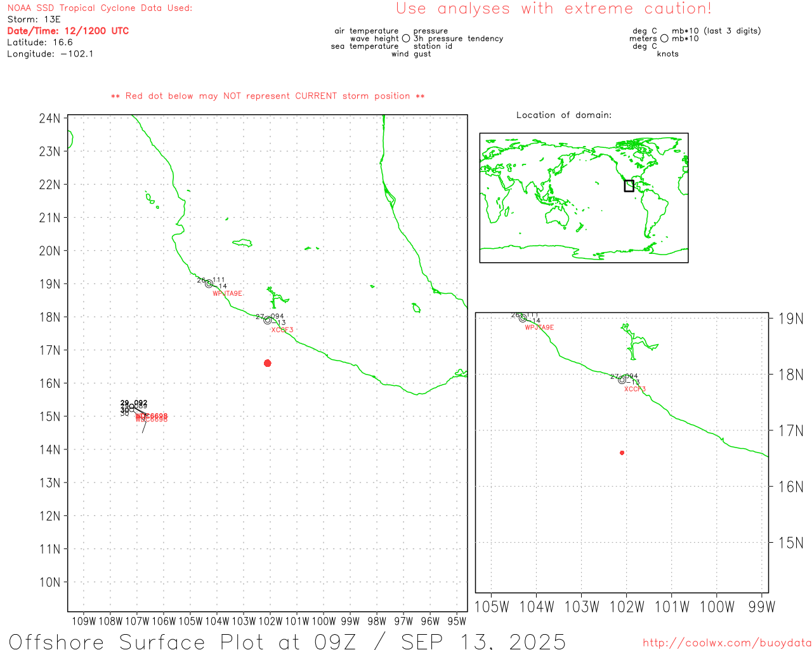The image size is (812, 650).
Task: Click the 'knots' units label
Action: point(668,54)
